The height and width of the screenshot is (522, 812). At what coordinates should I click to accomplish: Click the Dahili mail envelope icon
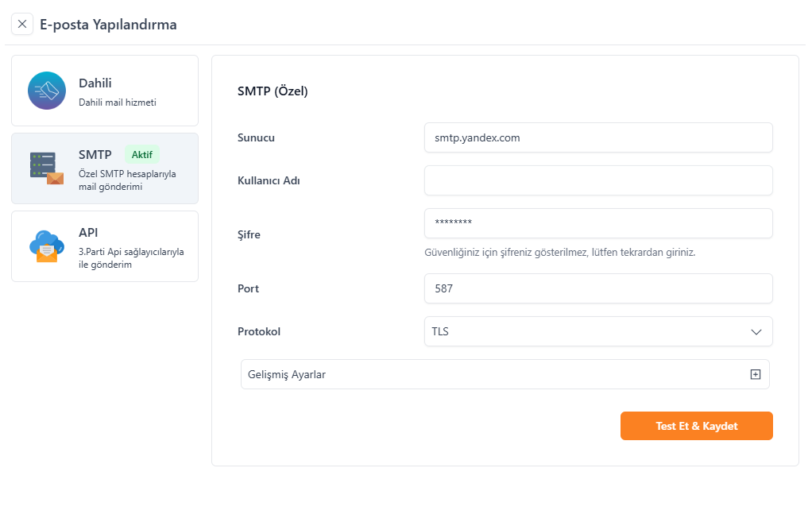tap(47, 91)
